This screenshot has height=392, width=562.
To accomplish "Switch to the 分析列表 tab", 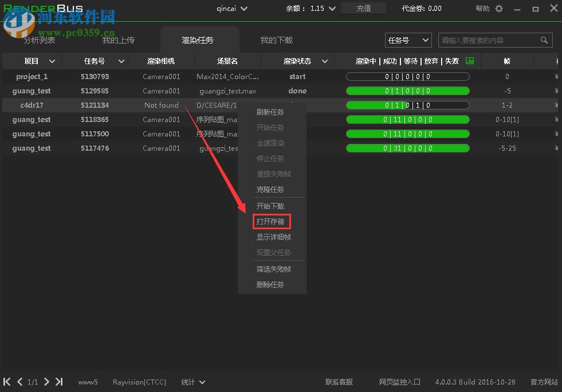I will [x=38, y=40].
